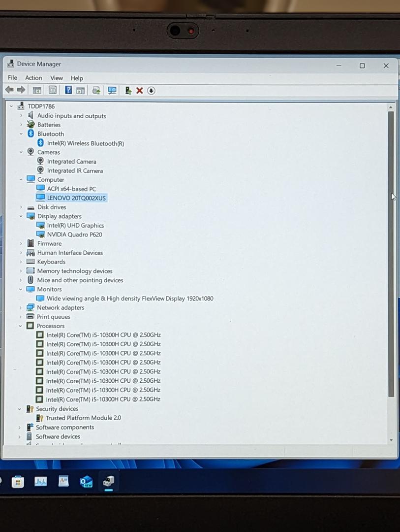This screenshot has width=400, height=532.
Task: Click the scrollbar up arrow
Action: point(391,107)
